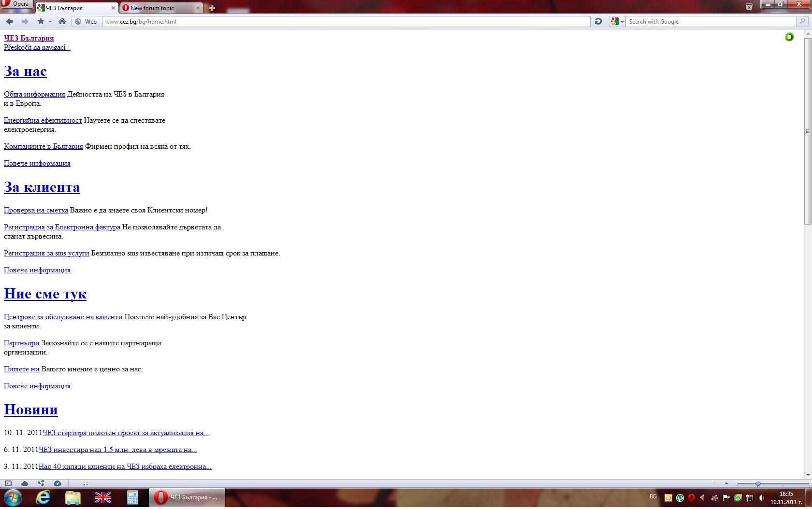812x509 pixels.
Task: Expand the zoom menu arrow in status bar
Action: click(726, 483)
